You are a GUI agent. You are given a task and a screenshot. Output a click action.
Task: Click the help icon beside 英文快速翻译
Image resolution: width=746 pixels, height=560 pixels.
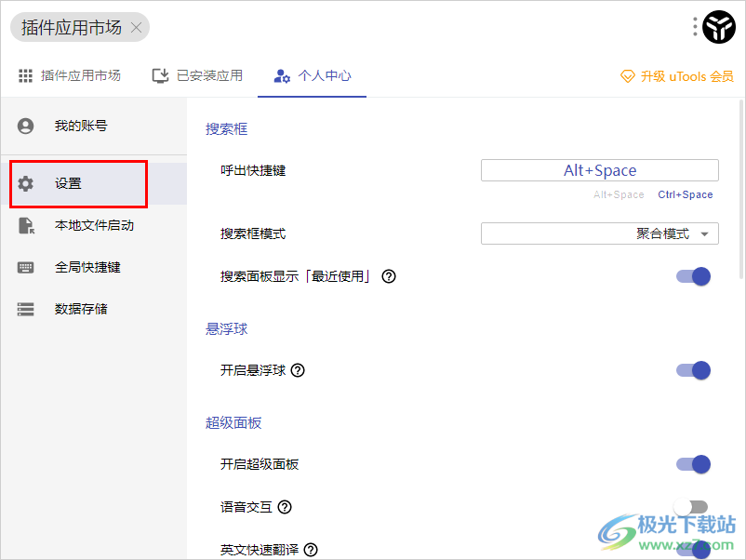coord(311,550)
